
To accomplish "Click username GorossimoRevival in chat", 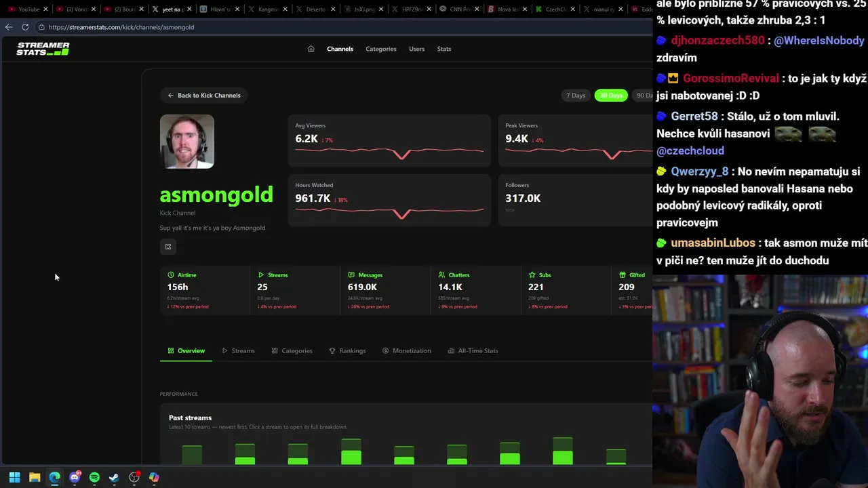I will tap(731, 79).
